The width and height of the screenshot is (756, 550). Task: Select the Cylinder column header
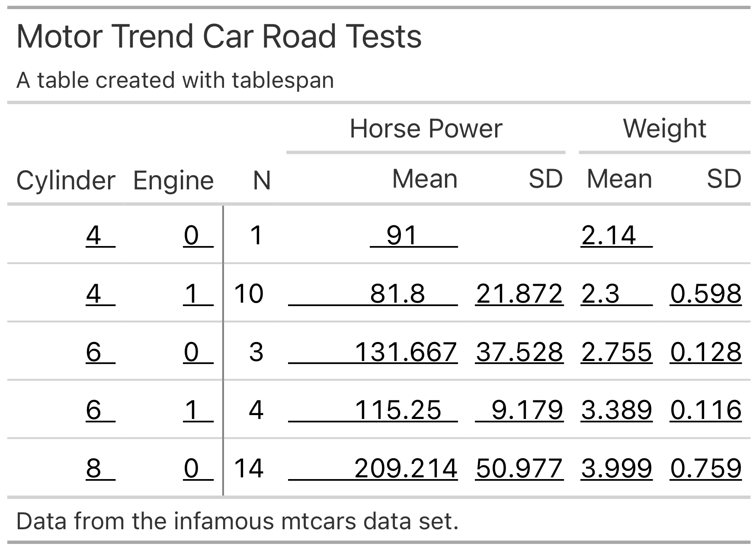pyautogui.click(x=66, y=180)
